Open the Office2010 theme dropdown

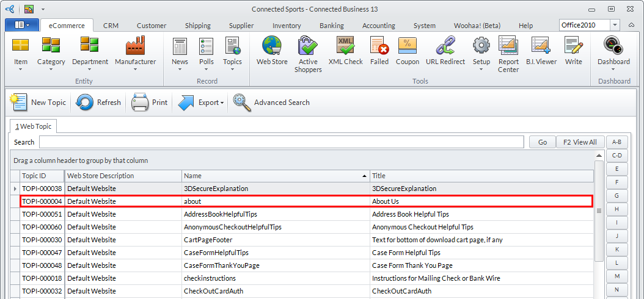coord(615,25)
